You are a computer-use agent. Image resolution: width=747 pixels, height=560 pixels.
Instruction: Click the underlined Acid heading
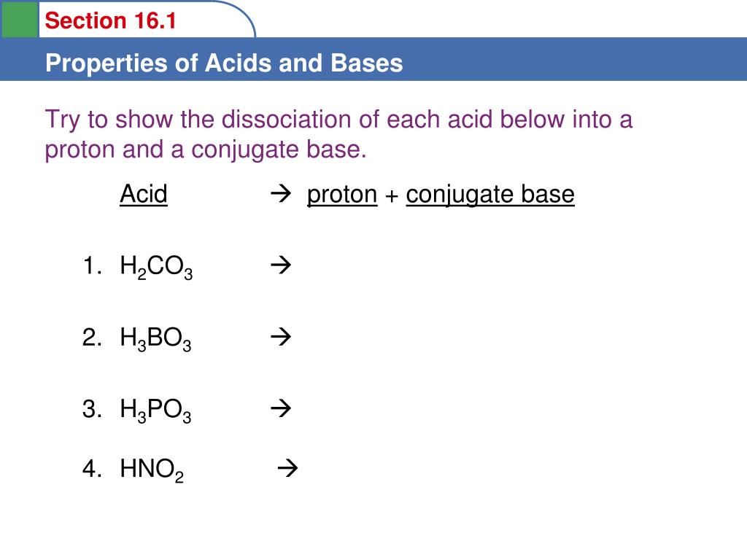144,194
